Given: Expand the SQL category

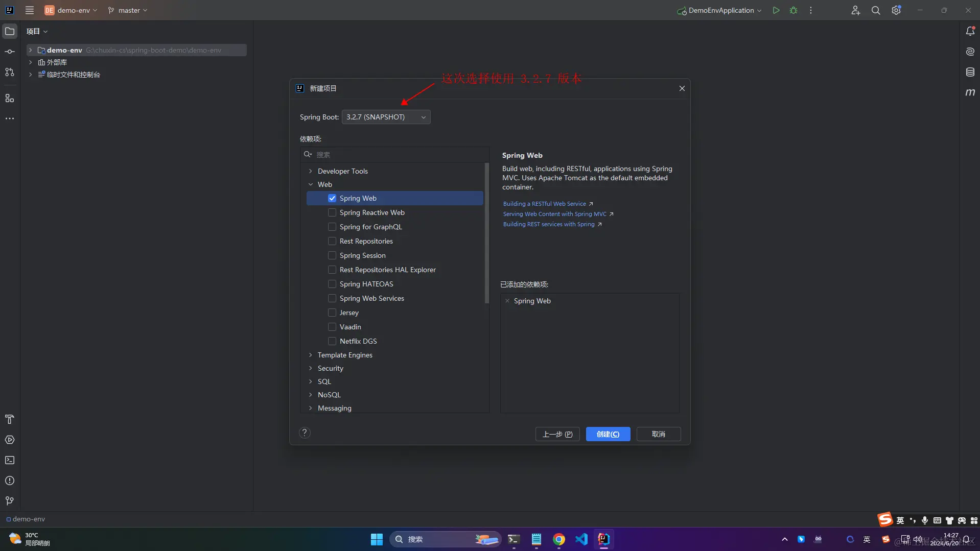Looking at the screenshot, I should pyautogui.click(x=311, y=381).
